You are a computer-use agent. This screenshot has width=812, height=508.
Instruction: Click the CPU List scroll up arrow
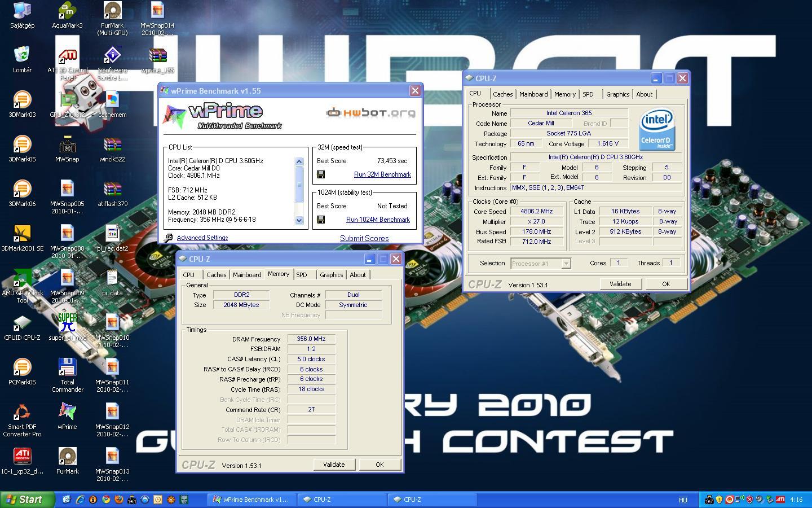(299, 161)
